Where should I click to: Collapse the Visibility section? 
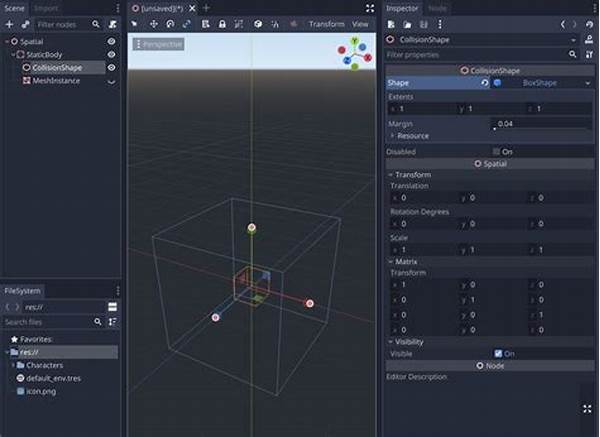tap(391, 342)
